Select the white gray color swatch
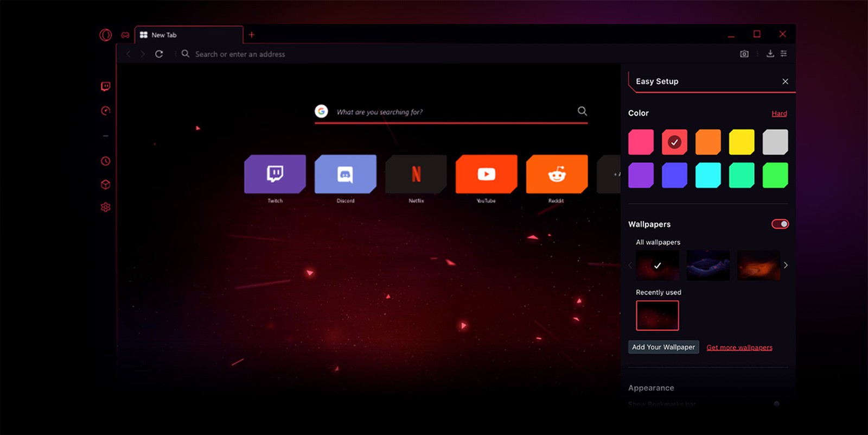This screenshot has height=435, width=868. coord(776,142)
